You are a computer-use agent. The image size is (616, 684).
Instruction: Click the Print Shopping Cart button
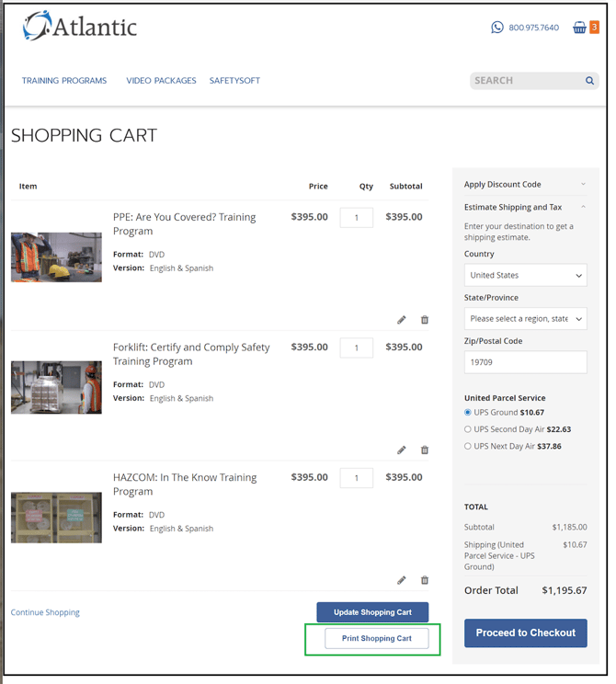(377, 638)
